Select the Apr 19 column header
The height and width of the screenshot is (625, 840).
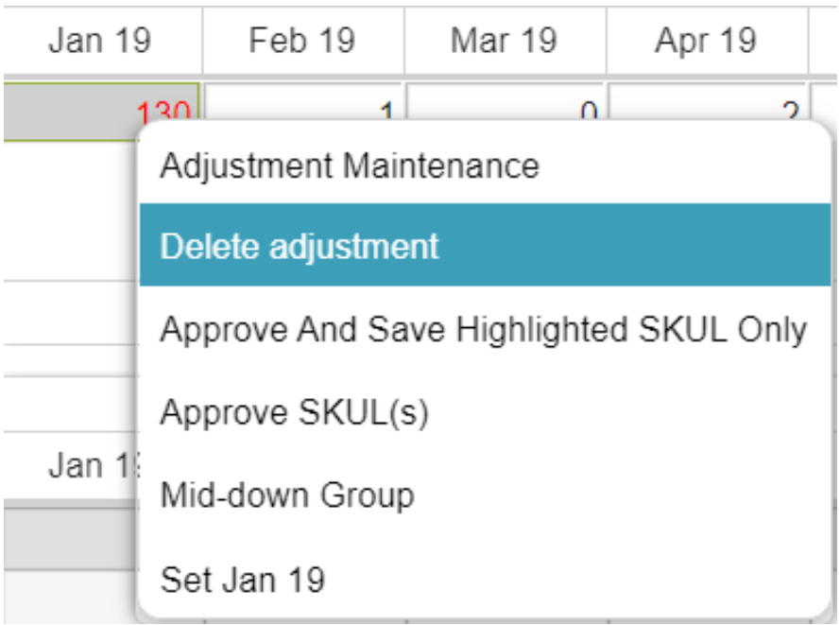coord(706,41)
